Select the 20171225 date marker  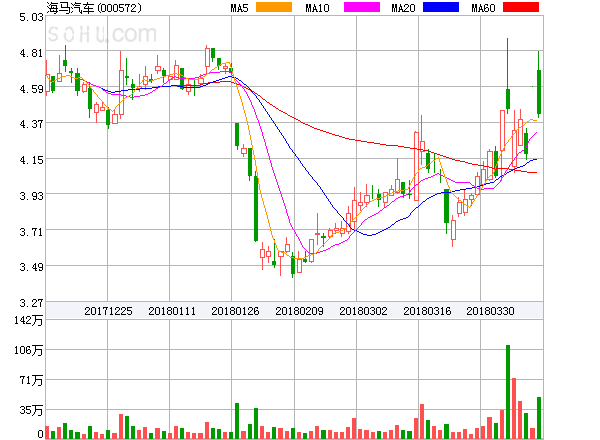108,311
